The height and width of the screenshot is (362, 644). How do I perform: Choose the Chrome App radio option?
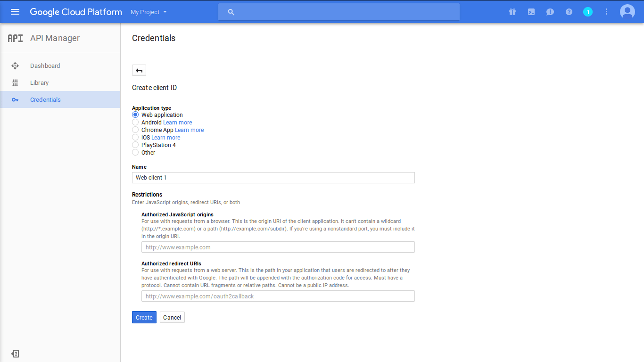point(135,130)
